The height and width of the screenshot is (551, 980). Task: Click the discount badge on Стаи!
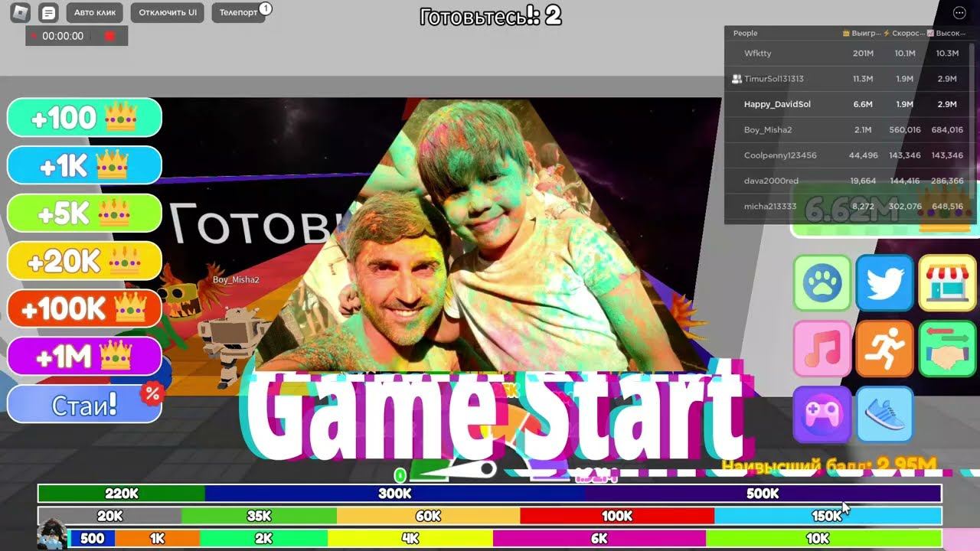coord(152,394)
